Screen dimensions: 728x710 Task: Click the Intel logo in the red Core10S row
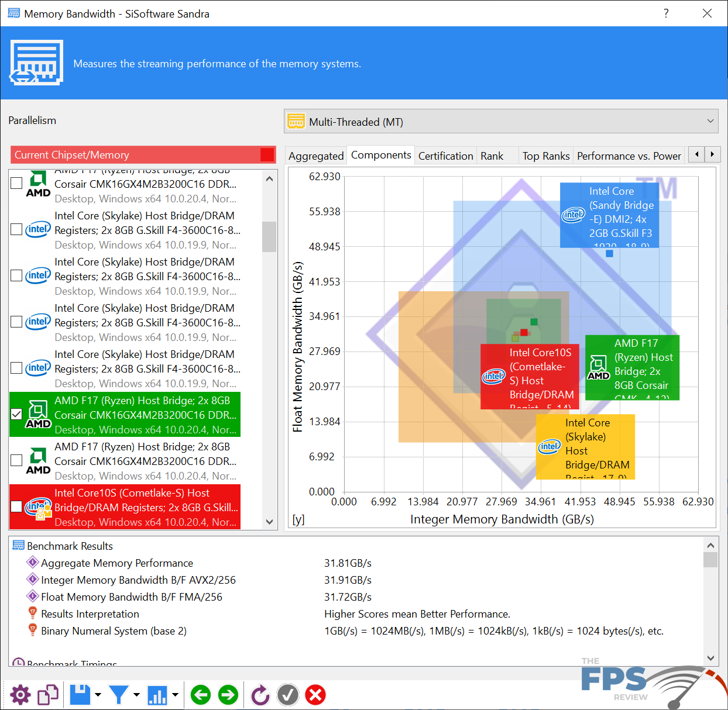coord(38,508)
